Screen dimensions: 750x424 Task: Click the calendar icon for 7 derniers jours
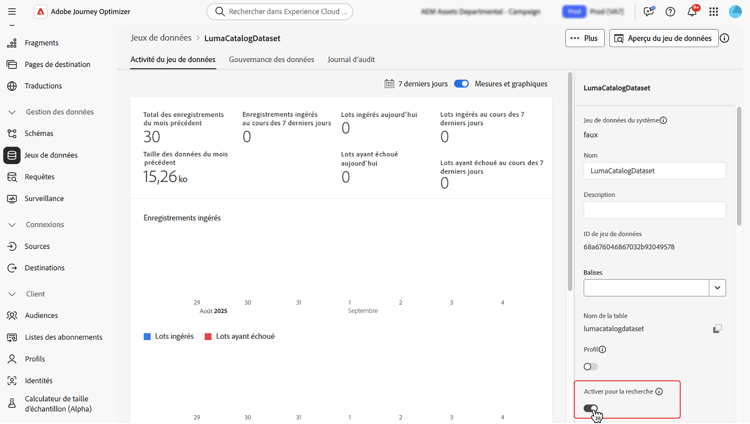(x=389, y=84)
